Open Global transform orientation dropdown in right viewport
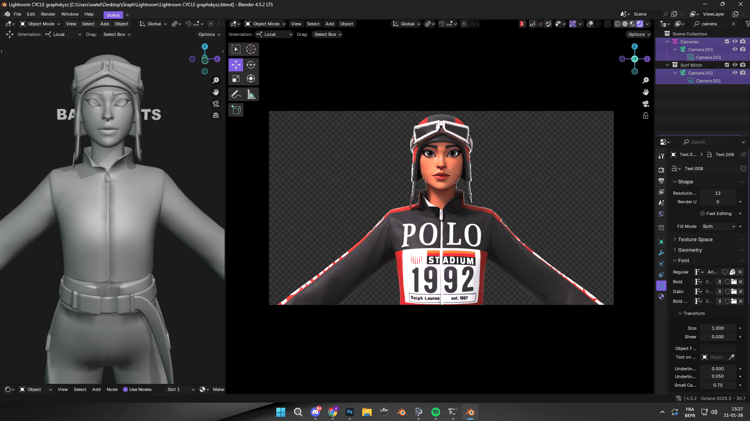The image size is (750, 421). [x=407, y=23]
